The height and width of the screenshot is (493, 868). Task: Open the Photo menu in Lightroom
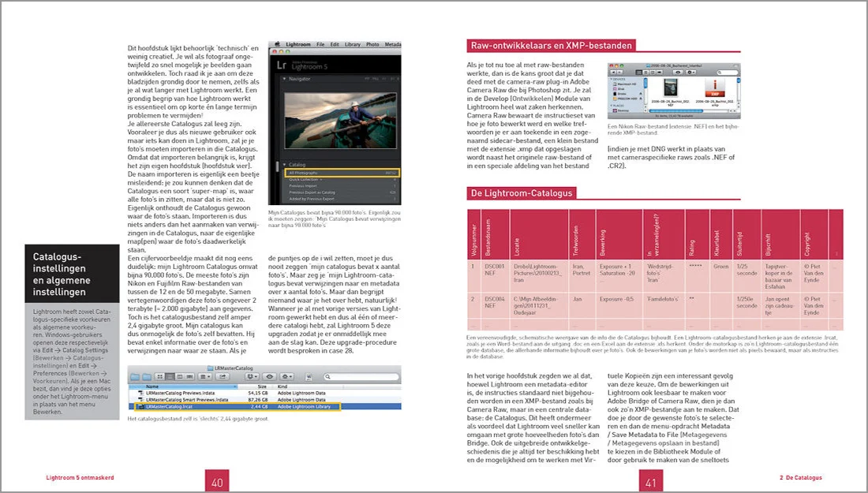[372, 44]
